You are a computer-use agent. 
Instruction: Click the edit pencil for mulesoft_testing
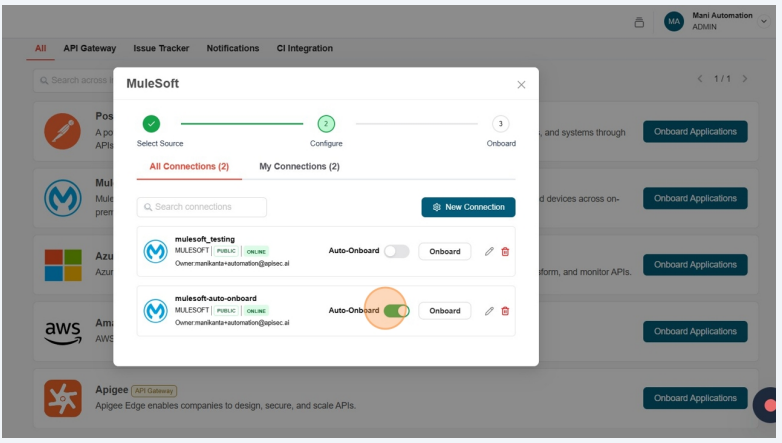click(489, 252)
